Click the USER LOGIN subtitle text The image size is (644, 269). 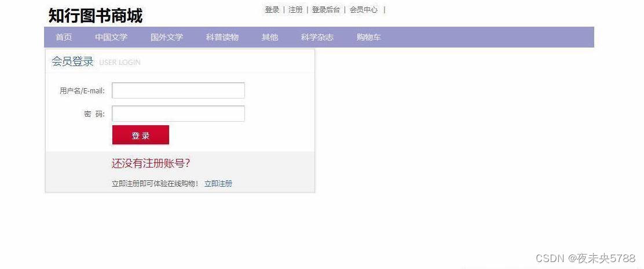pos(120,63)
